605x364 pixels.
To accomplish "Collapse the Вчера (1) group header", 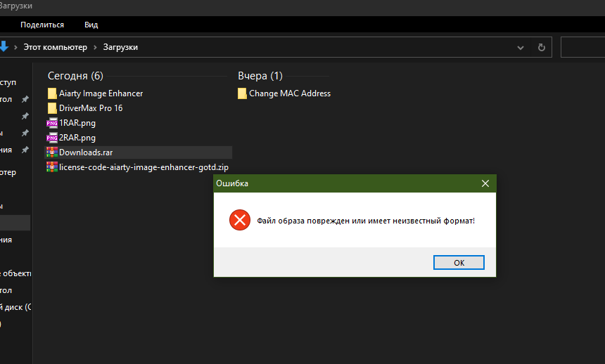I will point(260,76).
